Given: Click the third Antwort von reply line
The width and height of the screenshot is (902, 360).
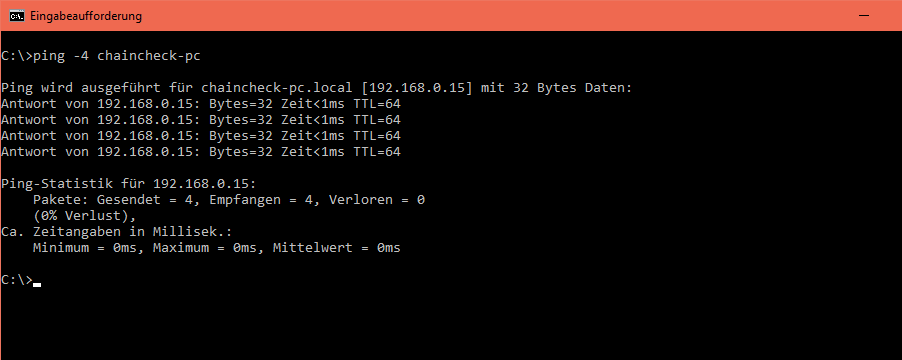Looking at the screenshot, I should coord(201,136).
